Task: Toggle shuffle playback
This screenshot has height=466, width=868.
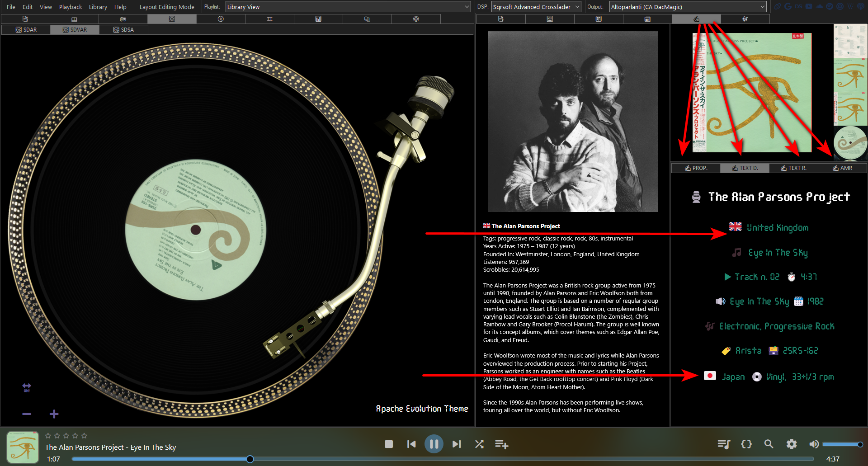Action: [479, 444]
